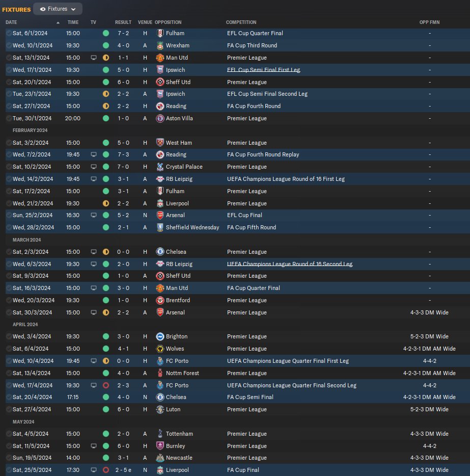Toggle the checkmark on the Sat, 6/1/2024 row
This screenshot has width=470, height=476.
(9, 33)
